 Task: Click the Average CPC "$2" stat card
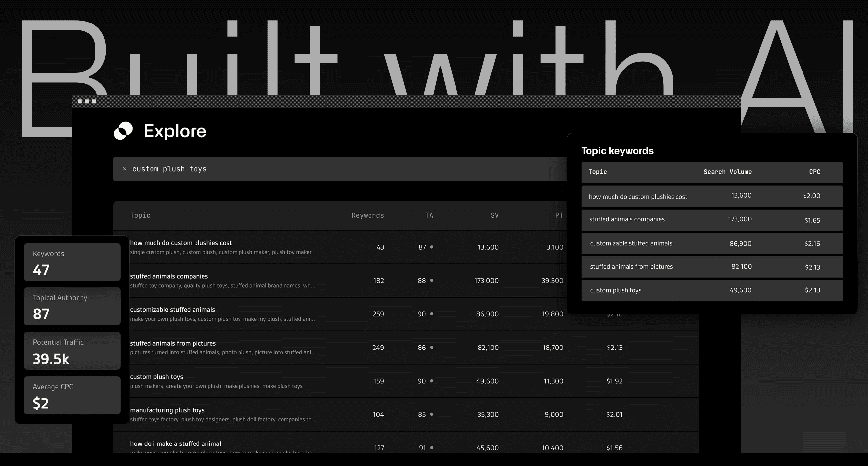(72, 396)
